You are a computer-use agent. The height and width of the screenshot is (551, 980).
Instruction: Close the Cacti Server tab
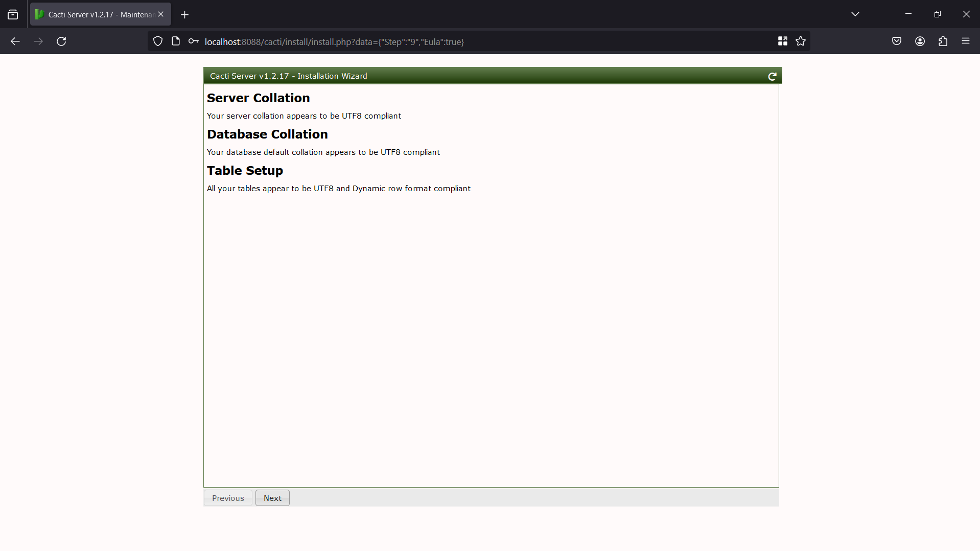(161, 14)
